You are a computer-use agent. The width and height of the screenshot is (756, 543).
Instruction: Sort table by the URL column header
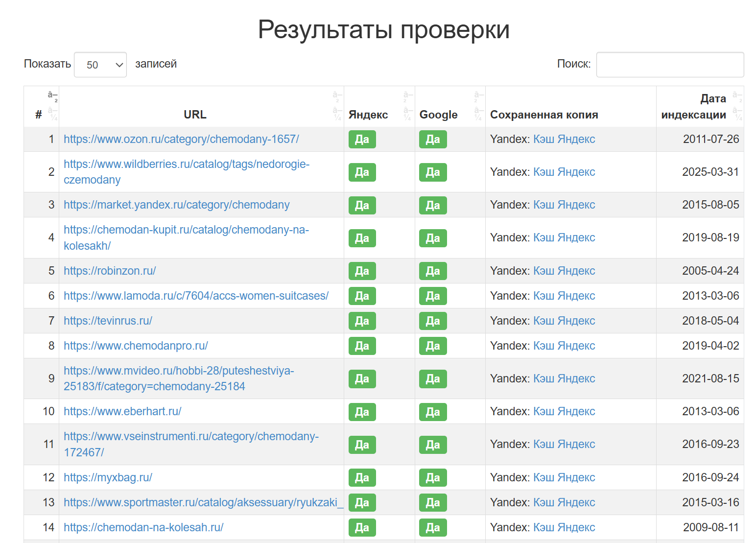[x=201, y=107]
